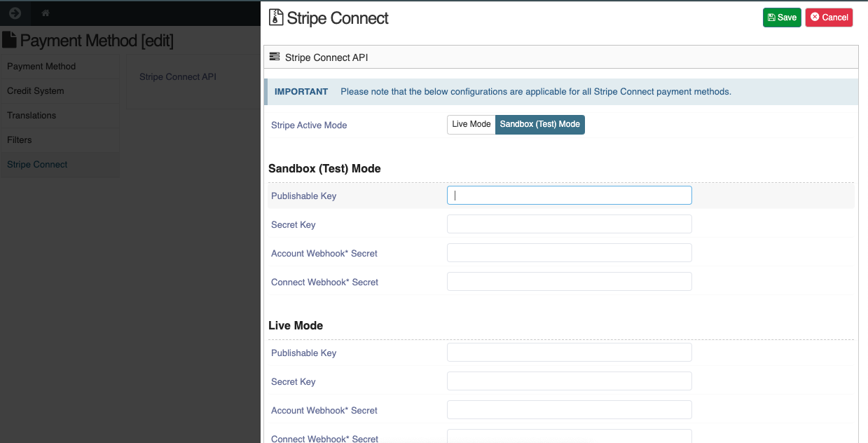Select Sandbox (Test) Mode toggle

click(x=540, y=124)
